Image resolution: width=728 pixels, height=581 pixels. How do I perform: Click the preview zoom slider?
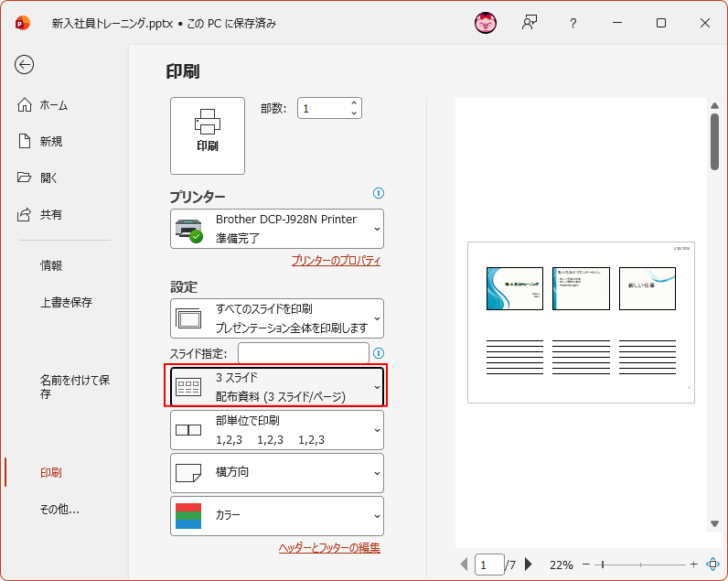tap(640, 565)
